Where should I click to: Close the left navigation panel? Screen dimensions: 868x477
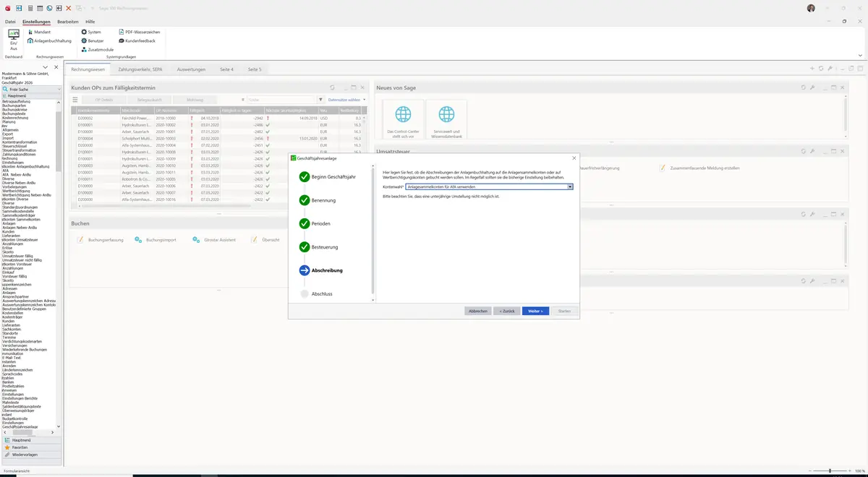click(x=56, y=67)
